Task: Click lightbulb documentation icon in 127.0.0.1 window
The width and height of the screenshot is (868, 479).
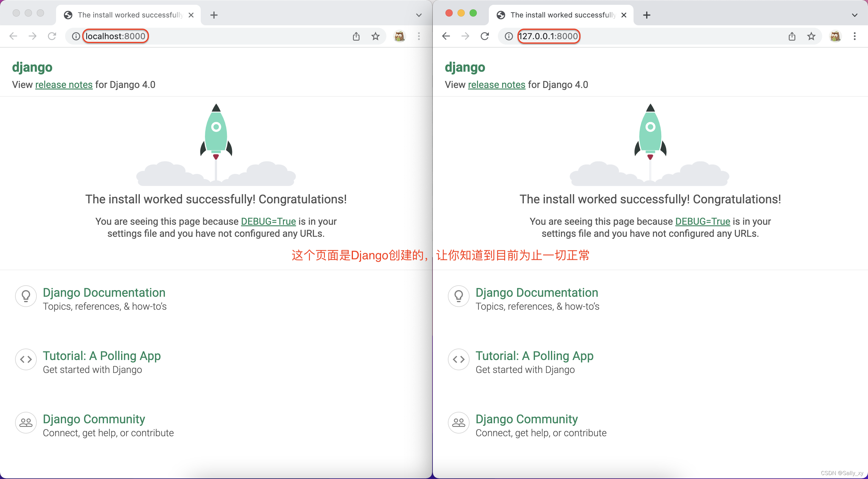Action: pos(459,296)
